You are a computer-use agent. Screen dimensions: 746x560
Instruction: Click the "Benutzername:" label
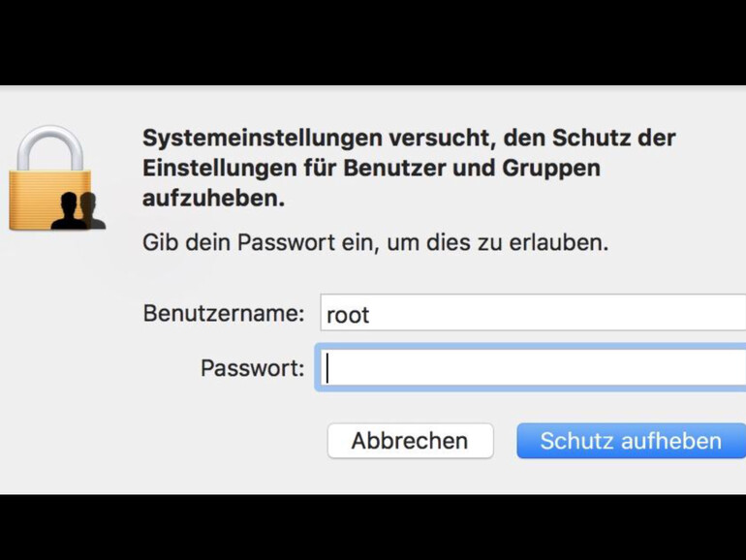tap(224, 314)
